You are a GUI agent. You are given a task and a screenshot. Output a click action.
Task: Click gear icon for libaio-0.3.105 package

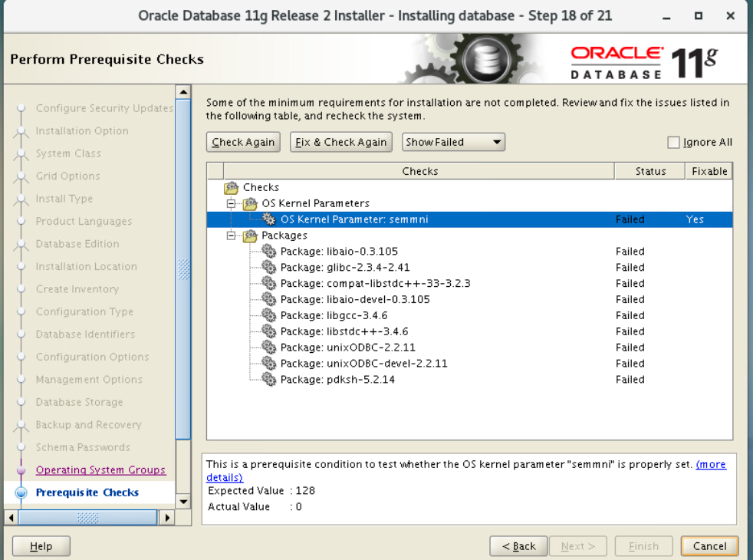(269, 251)
